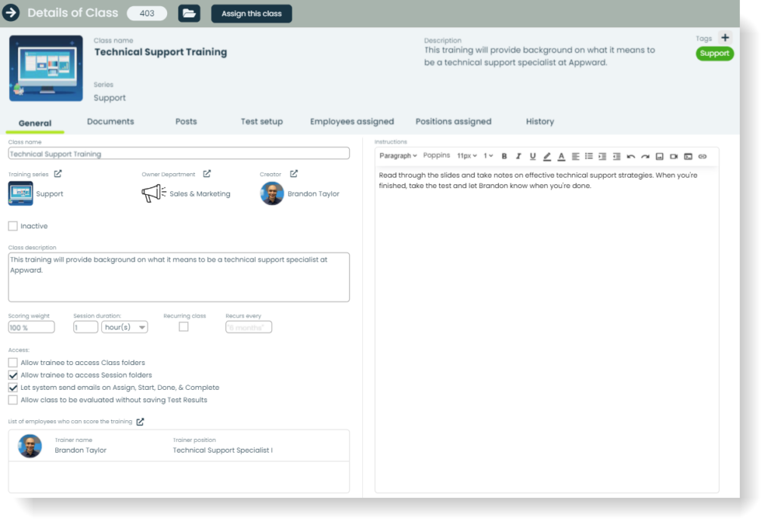
Task: Open the line height dropdown showing 1
Action: pyautogui.click(x=488, y=156)
